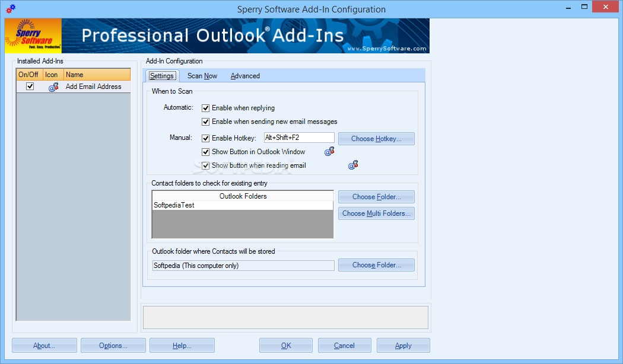The width and height of the screenshot is (623, 364).
Task: Click the Icon column header
Action: tap(53, 75)
